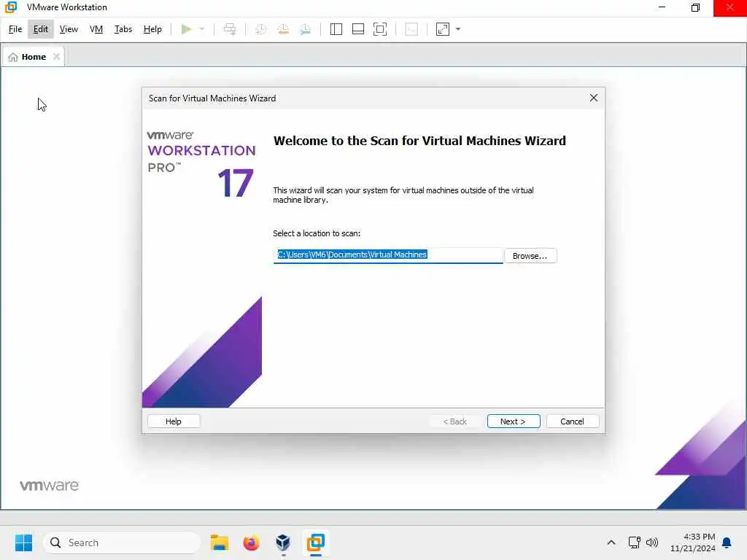Show hidden system tray icons chevron
Viewport: 747px width, 560px height.
coord(611,542)
